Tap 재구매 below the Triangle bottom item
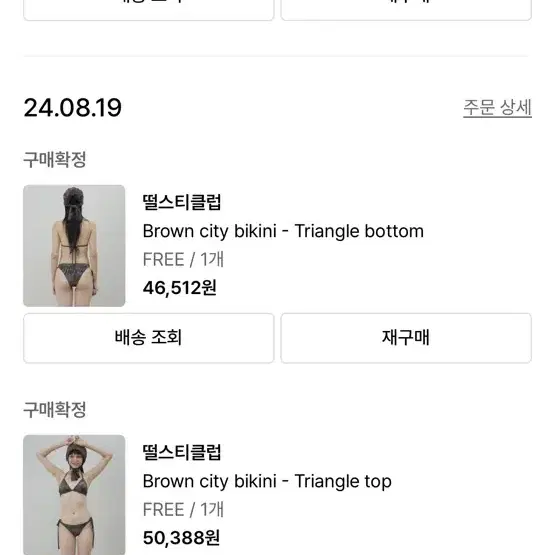Image resolution: width=555 pixels, height=555 pixels. coord(406,338)
